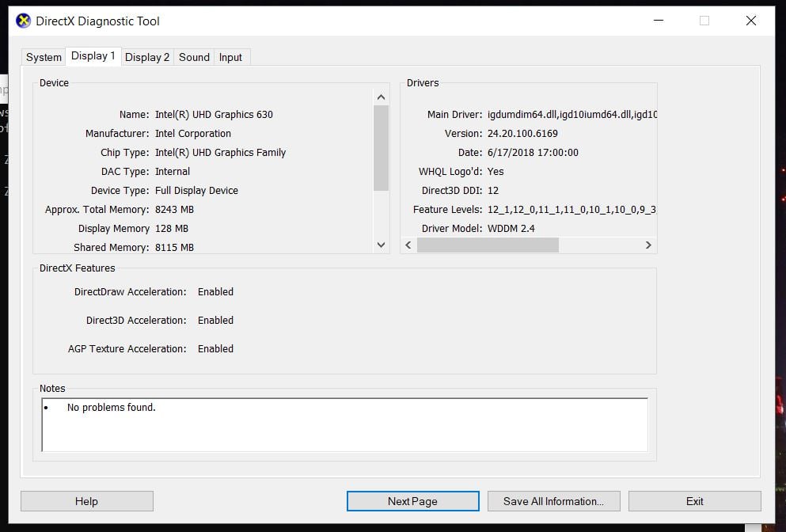Click the manufacturer value 'Intel Corporation'

point(193,133)
